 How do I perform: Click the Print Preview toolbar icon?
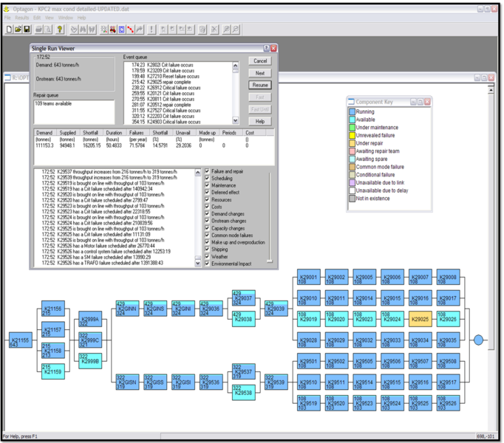pyautogui.click(x=47, y=30)
